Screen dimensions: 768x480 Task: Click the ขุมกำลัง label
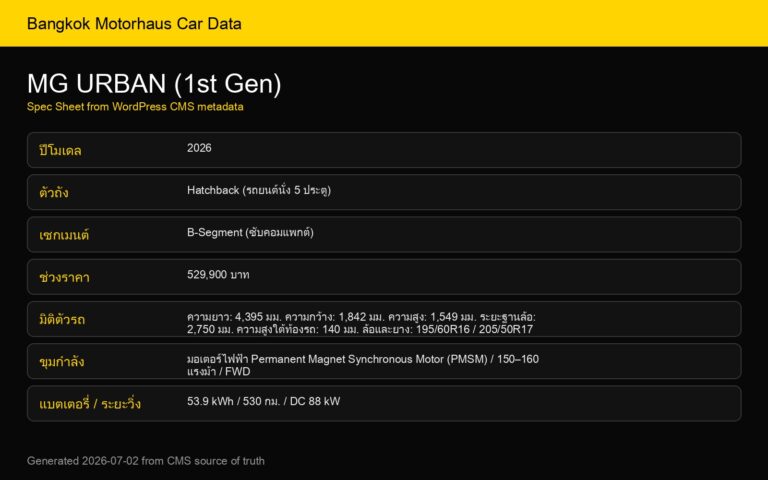62,361
